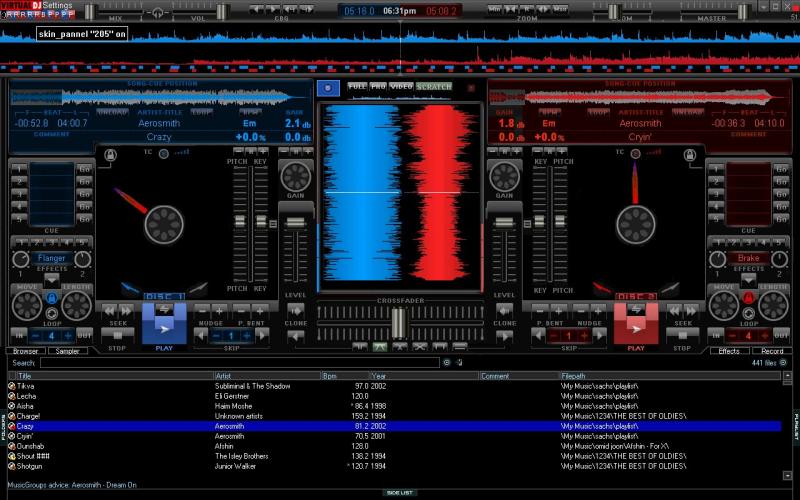
Task: Toggle the red loop lock icon on right deck
Action: pos(748,297)
